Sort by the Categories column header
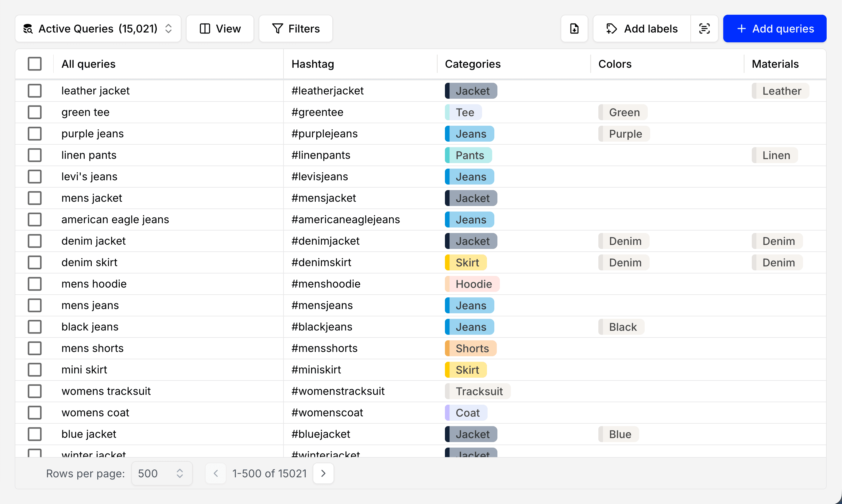 [473, 64]
